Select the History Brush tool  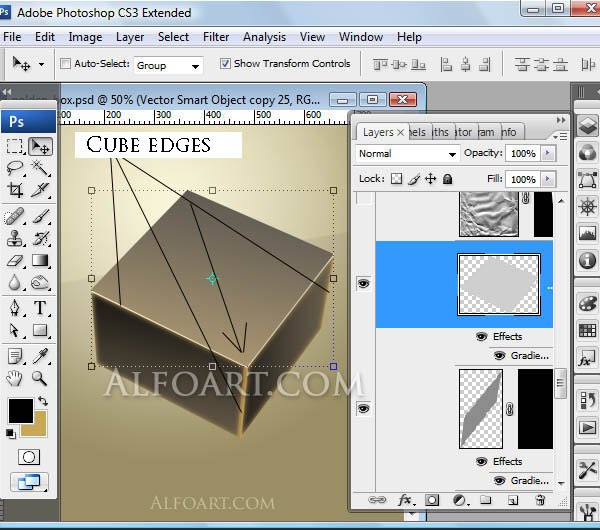tap(40, 238)
